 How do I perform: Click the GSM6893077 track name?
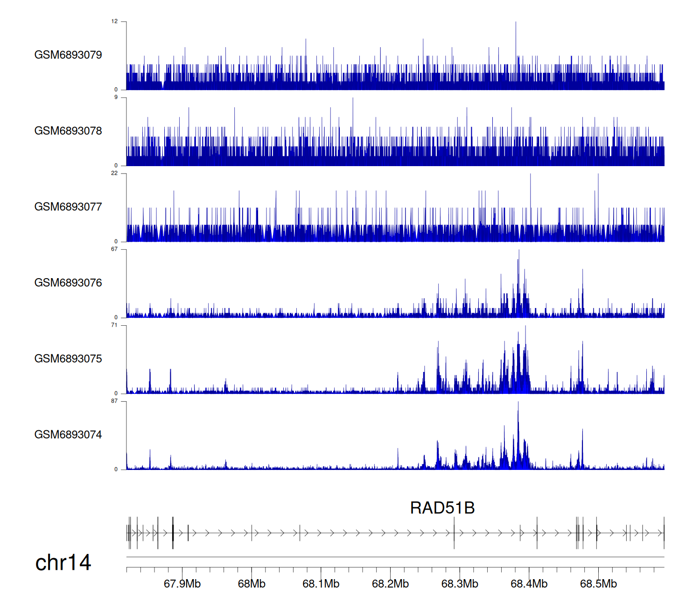click(68, 207)
